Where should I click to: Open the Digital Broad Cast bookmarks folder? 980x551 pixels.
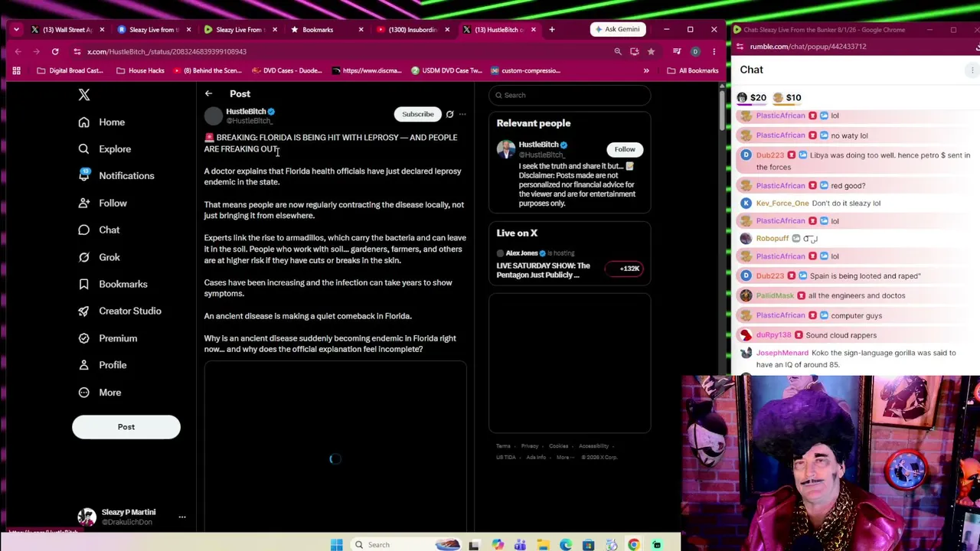(x=70, y=70)
